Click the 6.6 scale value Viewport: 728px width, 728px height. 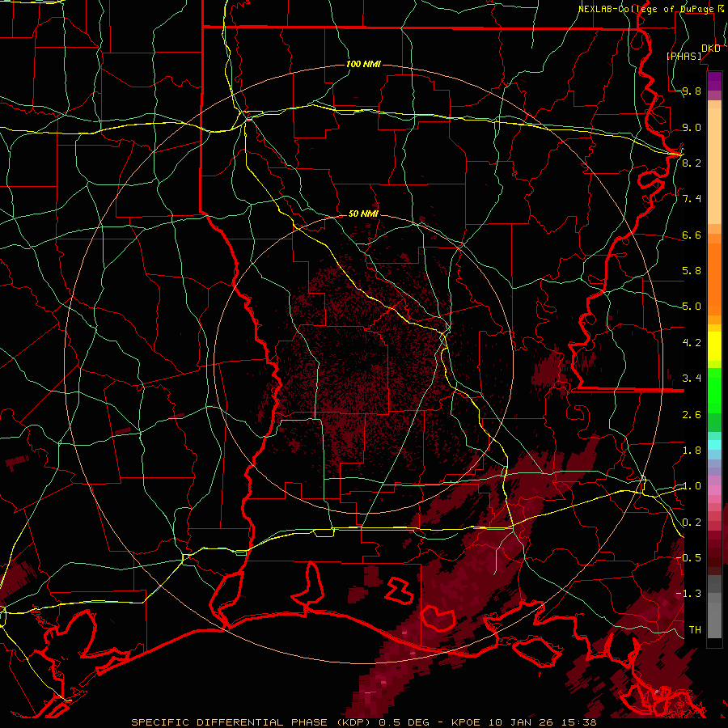(x=692, y=235)
